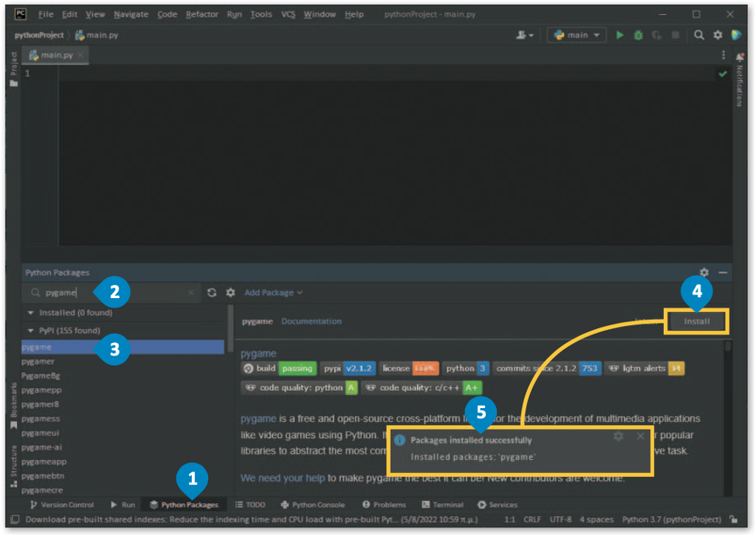Open the Notifications side panel

pos(739,80)
